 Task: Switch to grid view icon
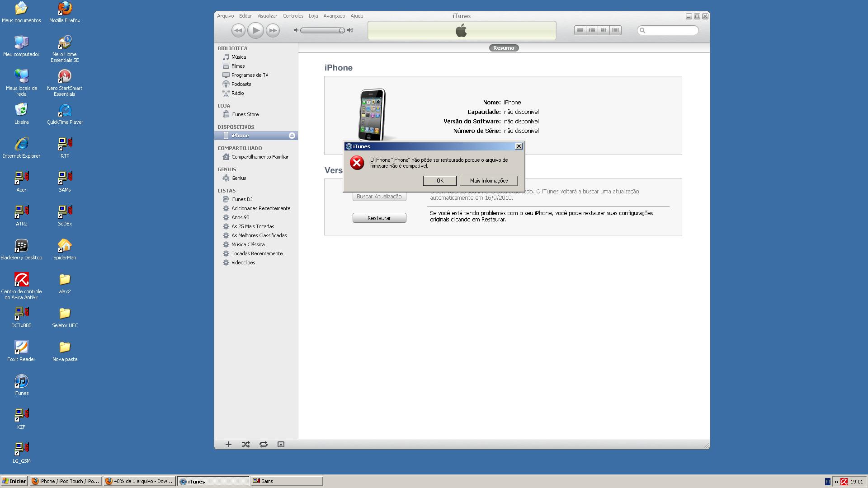point(604,30)
